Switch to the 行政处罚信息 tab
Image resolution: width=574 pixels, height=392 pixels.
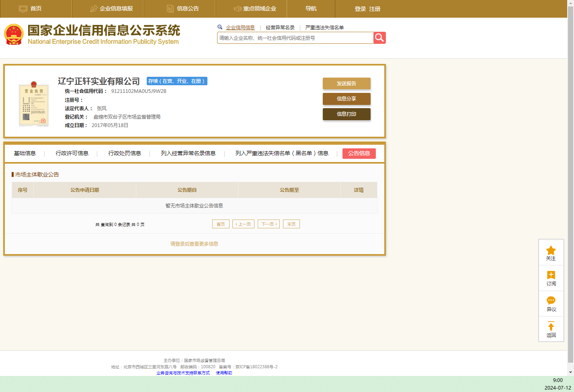click(125, 153)
